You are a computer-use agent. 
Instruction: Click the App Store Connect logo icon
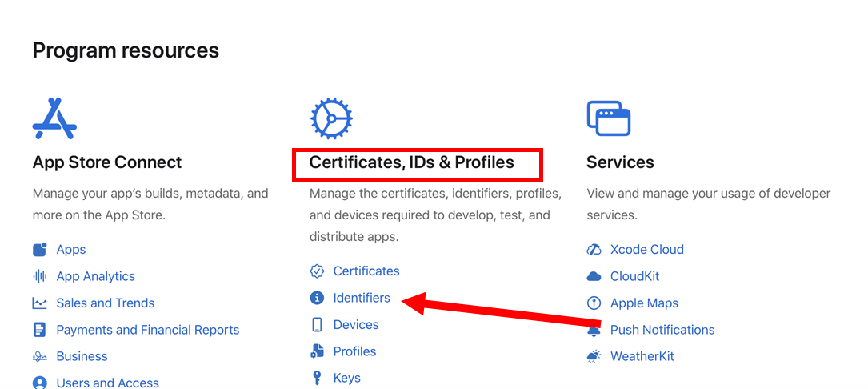54,118
